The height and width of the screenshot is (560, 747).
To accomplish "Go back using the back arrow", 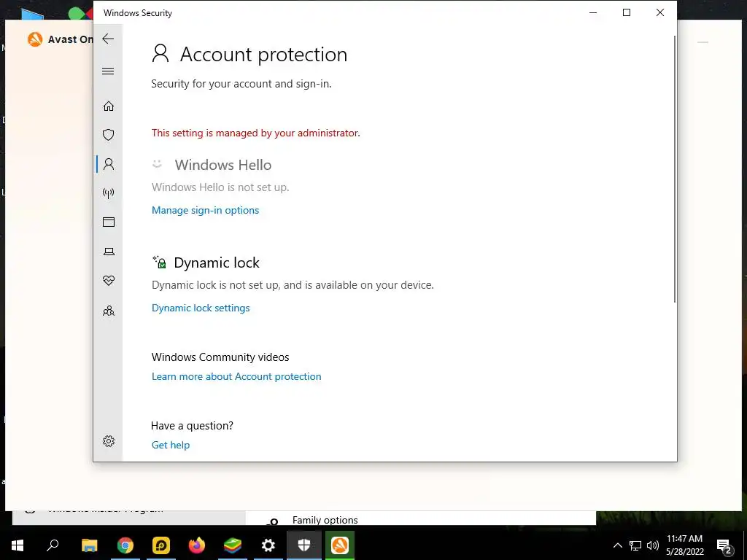I will (108, 39).
